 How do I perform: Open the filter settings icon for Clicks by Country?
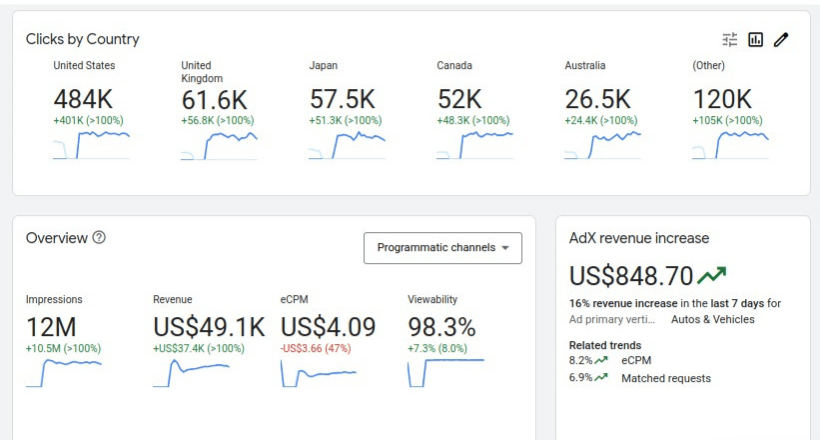[x=730, y=40]
